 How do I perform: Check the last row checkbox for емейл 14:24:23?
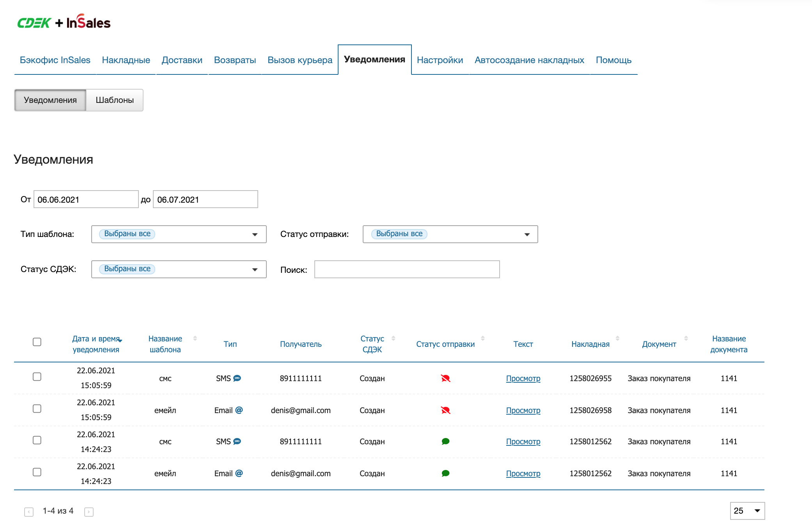pyautogui.click(x=37, y=472)
